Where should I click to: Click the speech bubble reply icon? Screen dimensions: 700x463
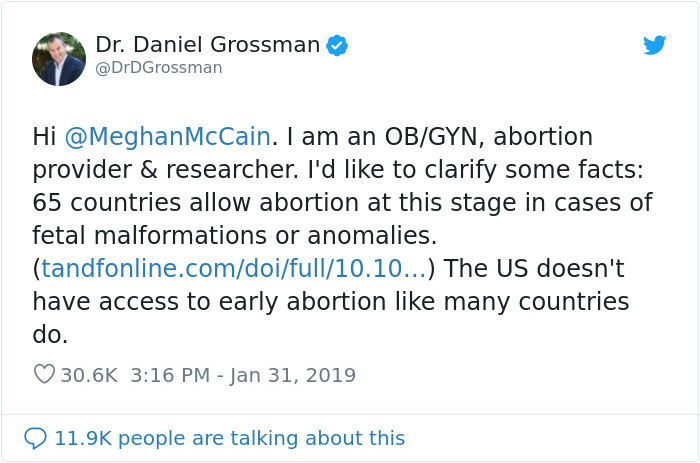(x=35, y=438)
